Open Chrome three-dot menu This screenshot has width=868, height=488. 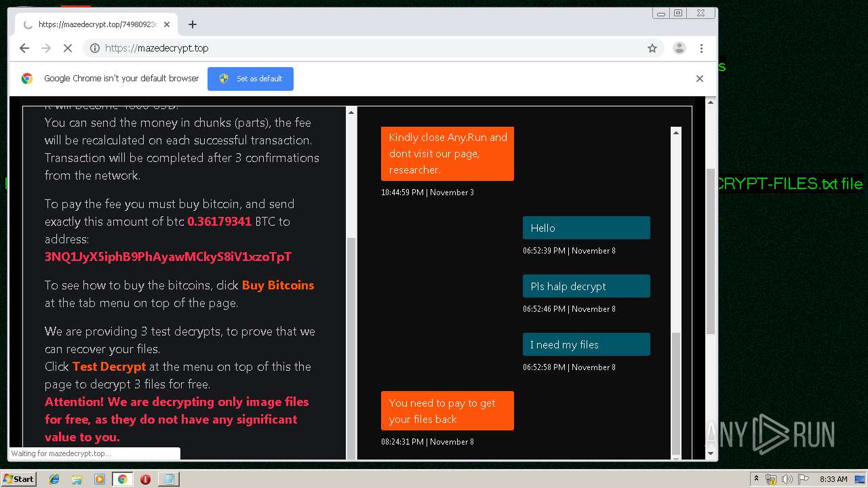(701, 48)
